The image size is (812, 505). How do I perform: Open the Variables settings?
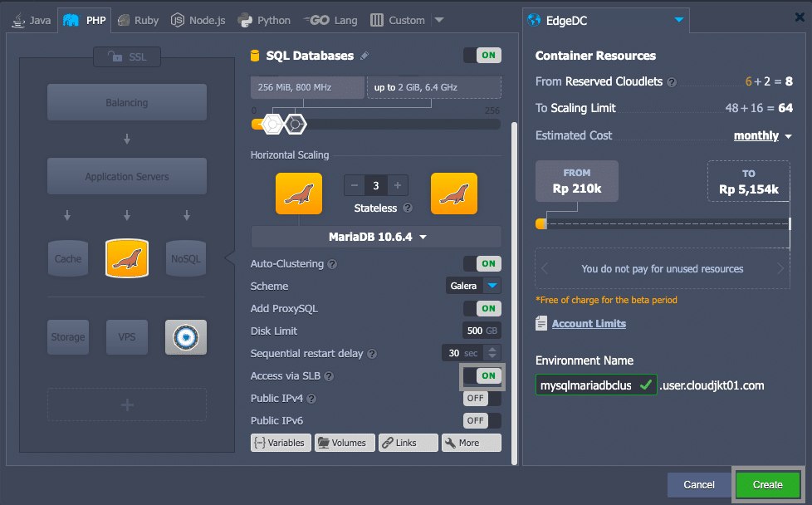coord(281,443)
